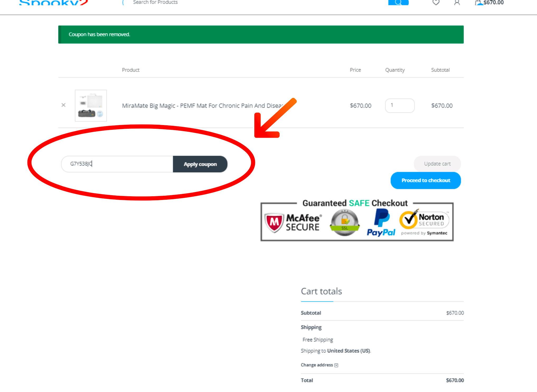Proceed to checkout

(x=426, y=180)
